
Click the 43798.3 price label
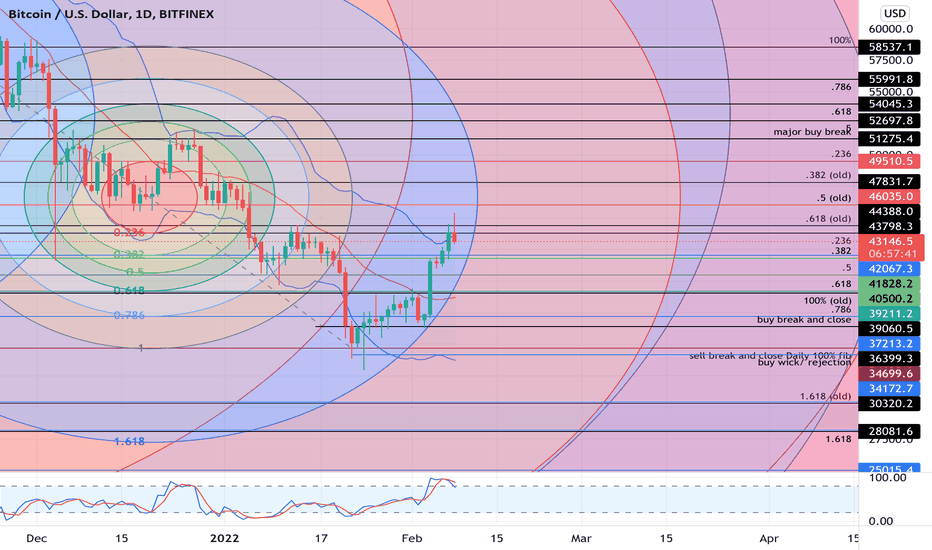pyautogui.click(x=889, y=226)
